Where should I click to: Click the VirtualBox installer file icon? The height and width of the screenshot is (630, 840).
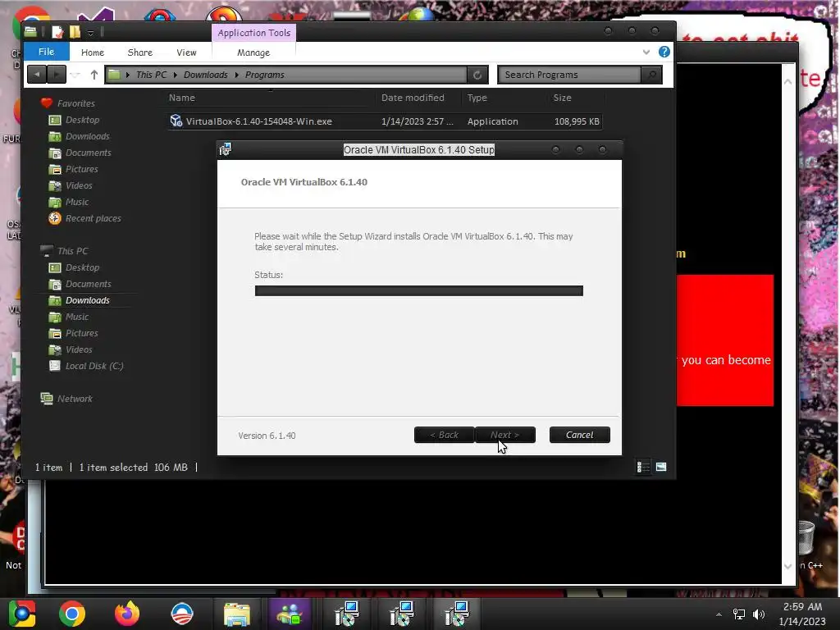(x=176, y=121)
